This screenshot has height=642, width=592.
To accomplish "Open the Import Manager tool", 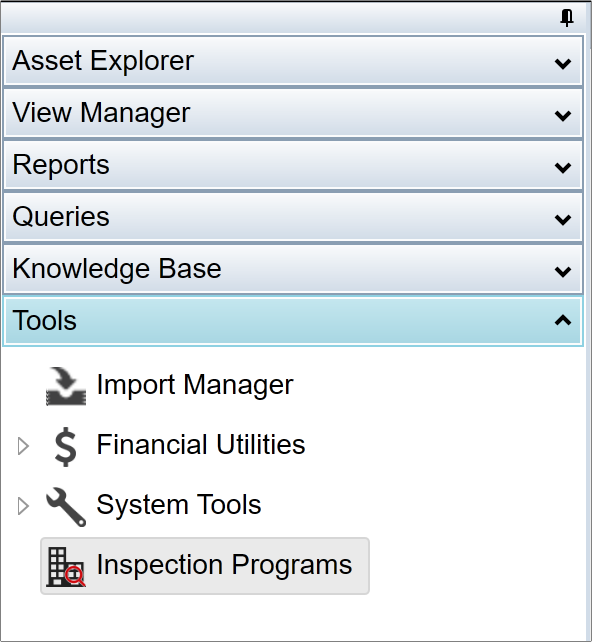I will 195,385.
